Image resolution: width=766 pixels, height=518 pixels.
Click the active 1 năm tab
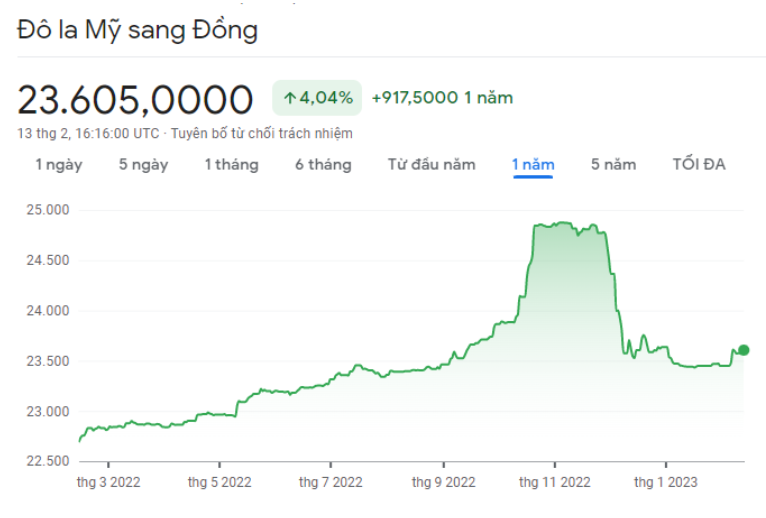[x=533, y=165]
